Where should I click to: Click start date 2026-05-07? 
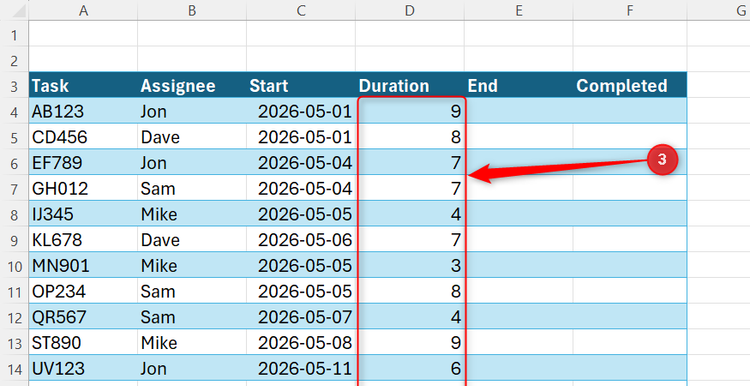point(301,317)
